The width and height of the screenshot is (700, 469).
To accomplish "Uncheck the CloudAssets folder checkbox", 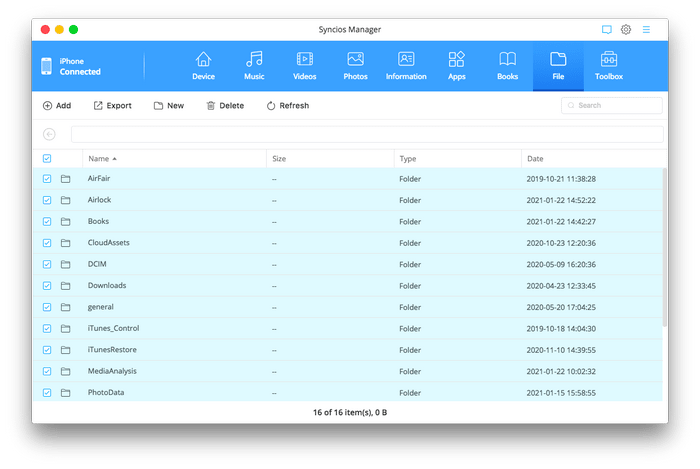I will pyautogui.click(x=47, y=243).
